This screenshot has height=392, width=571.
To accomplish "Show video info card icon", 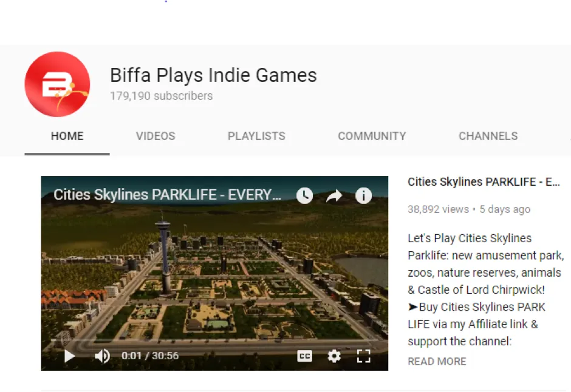I will pos(363,195).
